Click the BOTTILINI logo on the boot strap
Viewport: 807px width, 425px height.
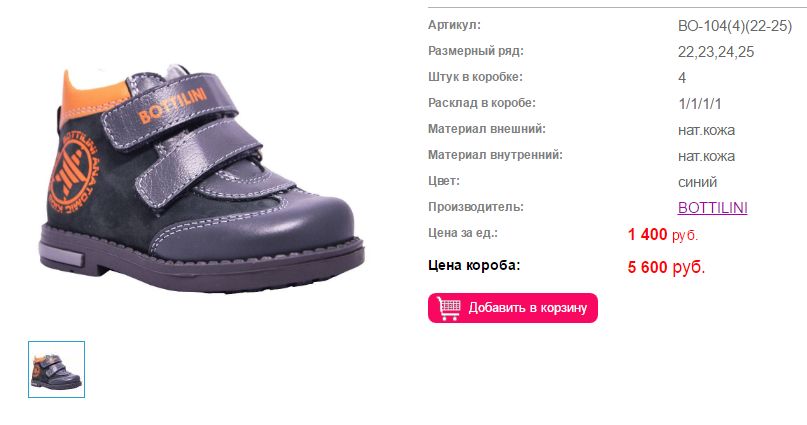(x=172, y=105)
